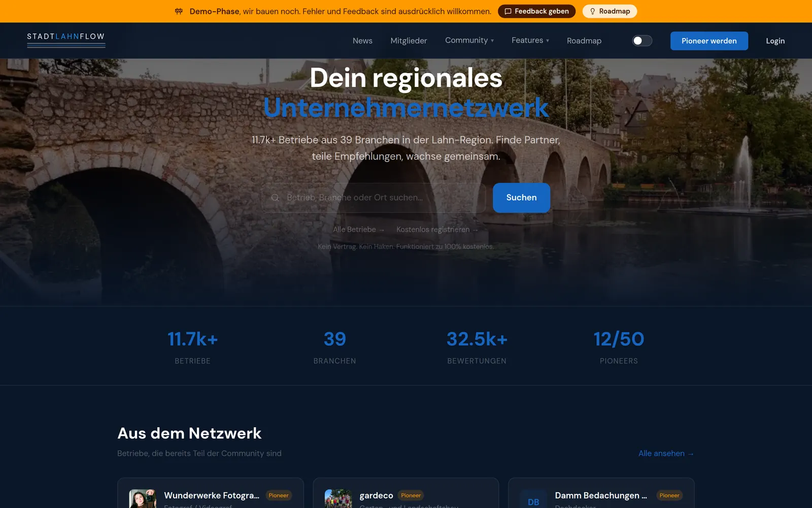Image resolution: width=812 pixels, height=508 pixels.
Task: Open the News page
Action: click(362, 41)
